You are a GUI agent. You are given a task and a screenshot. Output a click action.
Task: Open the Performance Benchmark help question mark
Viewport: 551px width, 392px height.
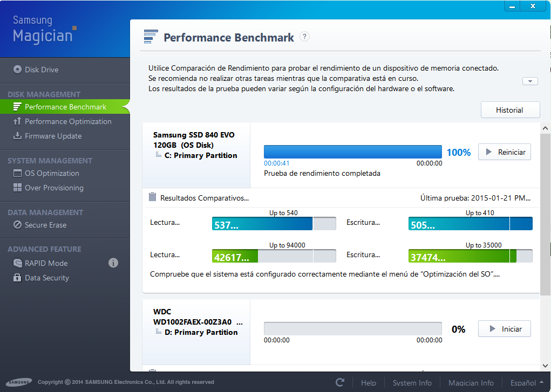pos(305,37)
